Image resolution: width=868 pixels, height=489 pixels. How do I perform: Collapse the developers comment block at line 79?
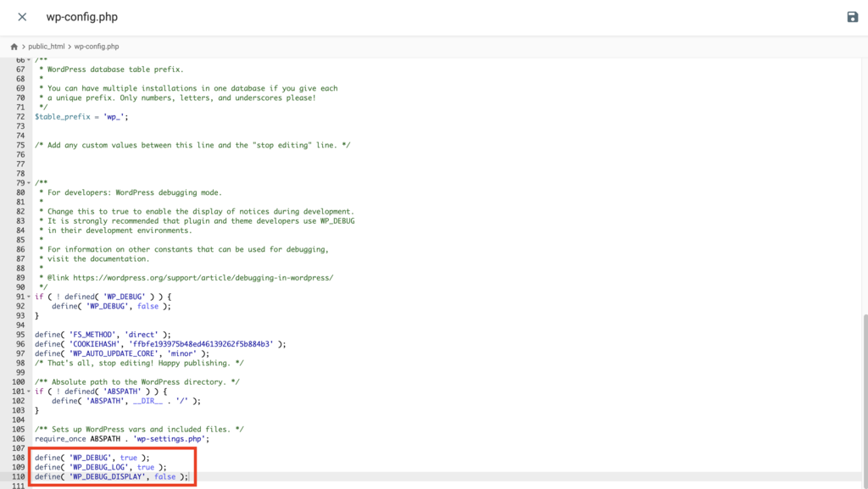pos(27,182)
